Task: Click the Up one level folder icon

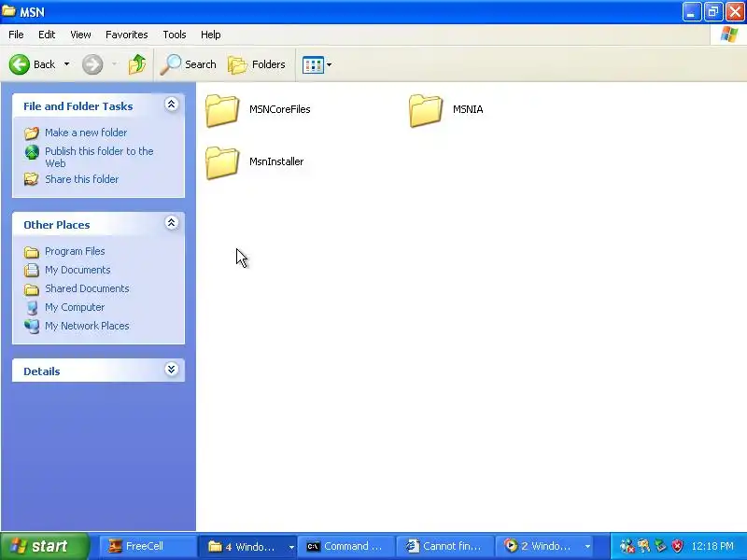Action: (137, 64)
